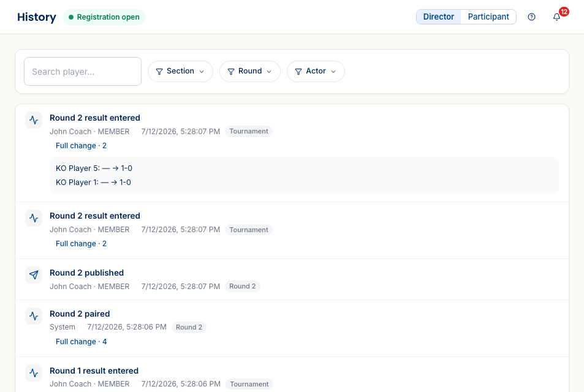Click the Round 2 tag on published entry
The width and height of the screenshot is (584, 392).
[x=243, y=286]
